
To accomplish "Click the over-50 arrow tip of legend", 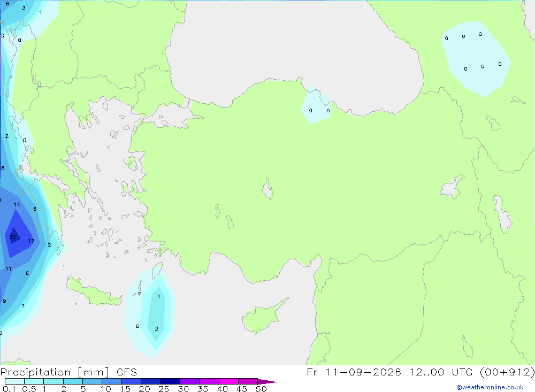I will click(x=267, y=382).
